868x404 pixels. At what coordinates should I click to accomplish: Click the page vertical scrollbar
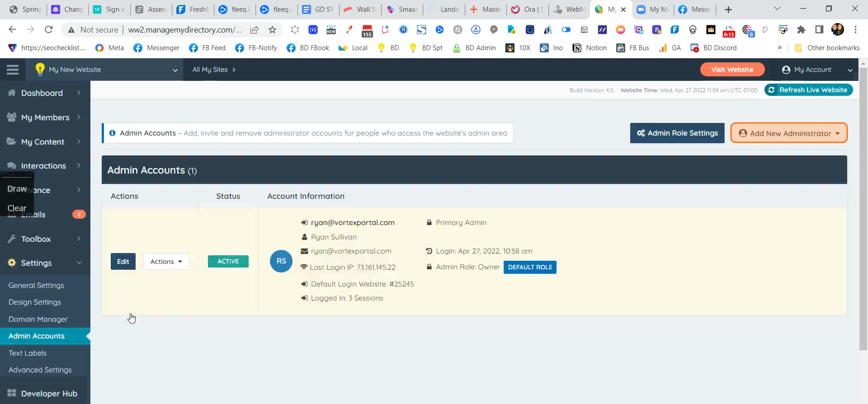[863, 208]
